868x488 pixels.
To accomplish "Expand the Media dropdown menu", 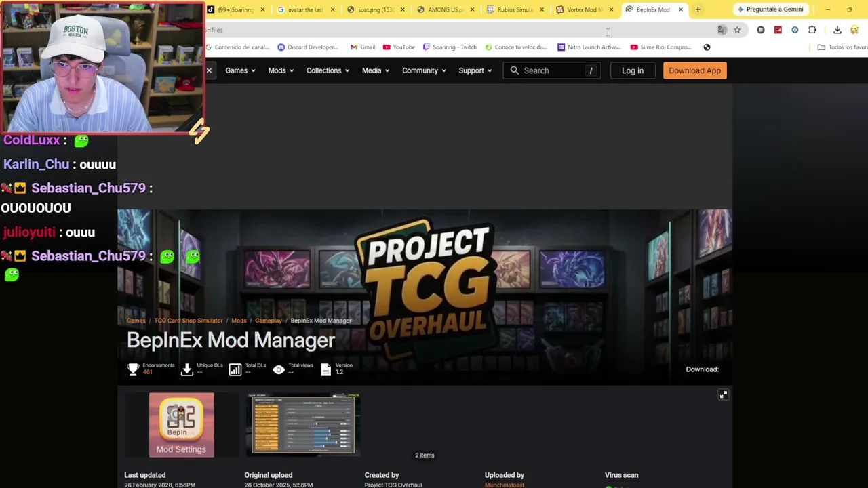I will point(376,70).
